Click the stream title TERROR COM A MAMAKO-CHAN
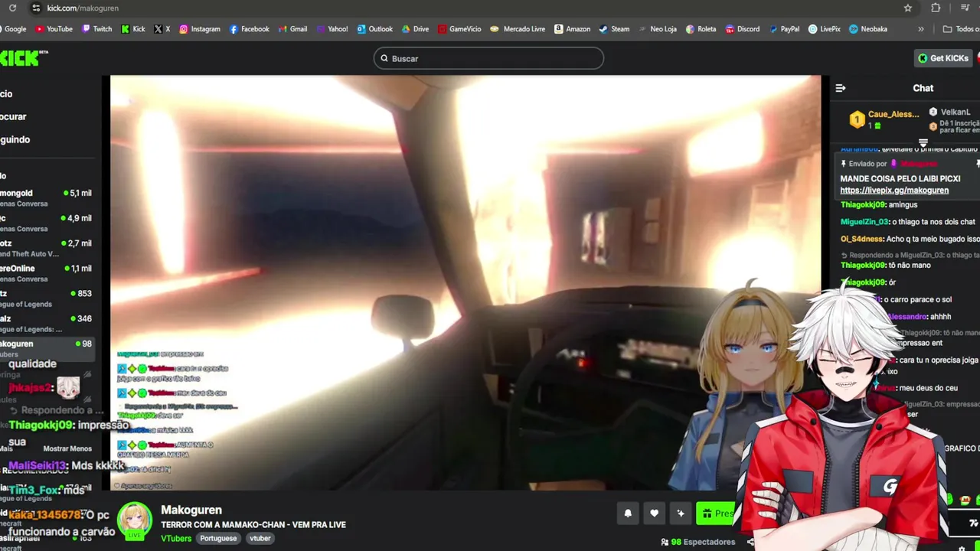This screenshot has width=980, height=551. [x=253, y=525]
